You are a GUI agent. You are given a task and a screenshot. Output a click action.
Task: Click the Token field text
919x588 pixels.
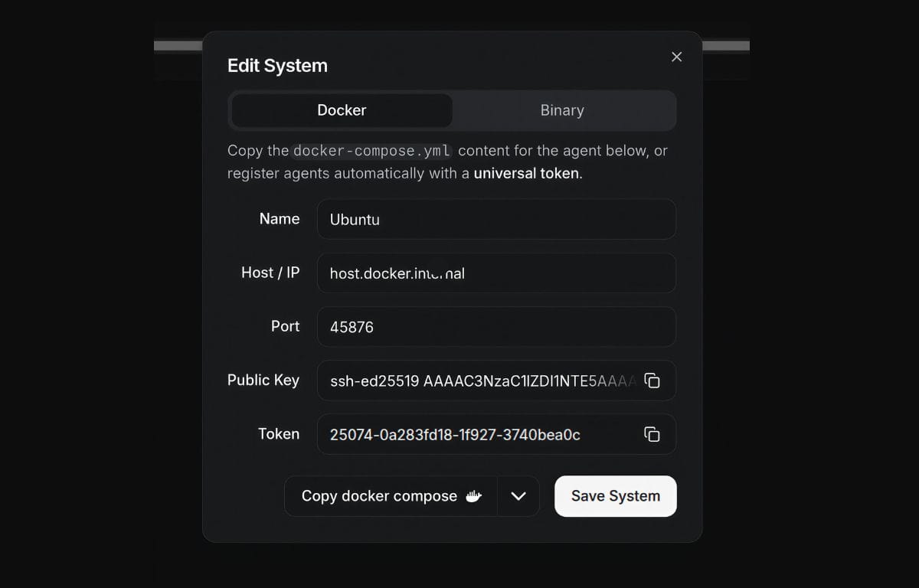coord(455,434)
